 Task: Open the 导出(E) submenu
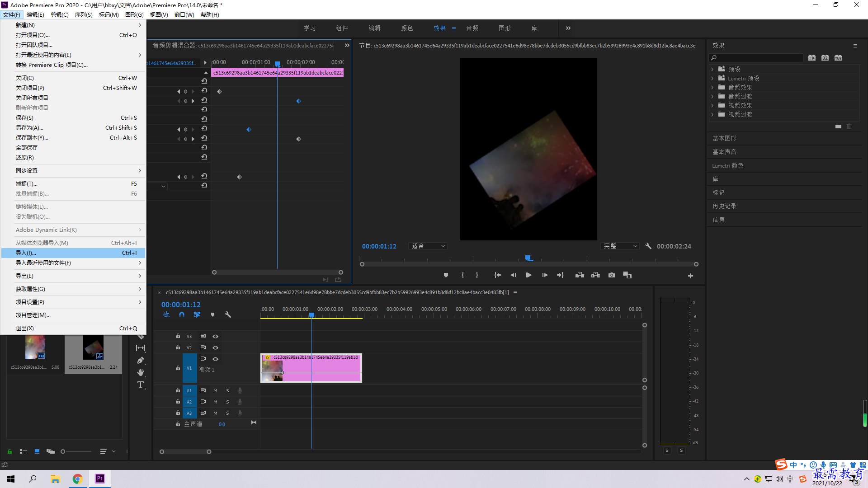73,276
